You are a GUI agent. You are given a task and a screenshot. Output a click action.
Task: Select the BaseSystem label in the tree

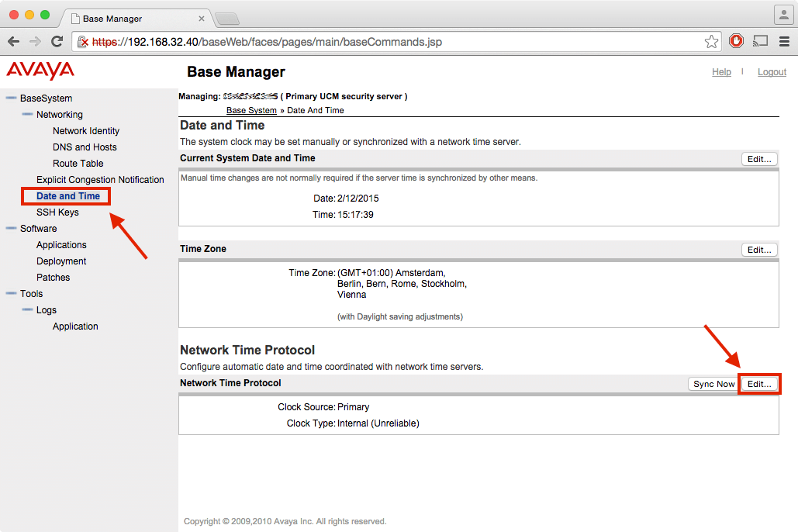47,98
